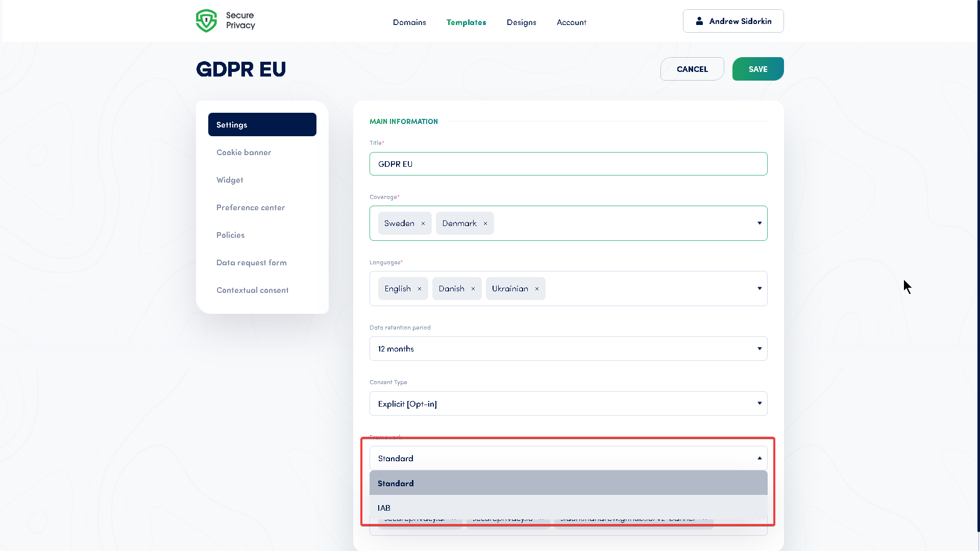Open the Domains navigation tab
The image size is (980, 551).
(409, 22)
